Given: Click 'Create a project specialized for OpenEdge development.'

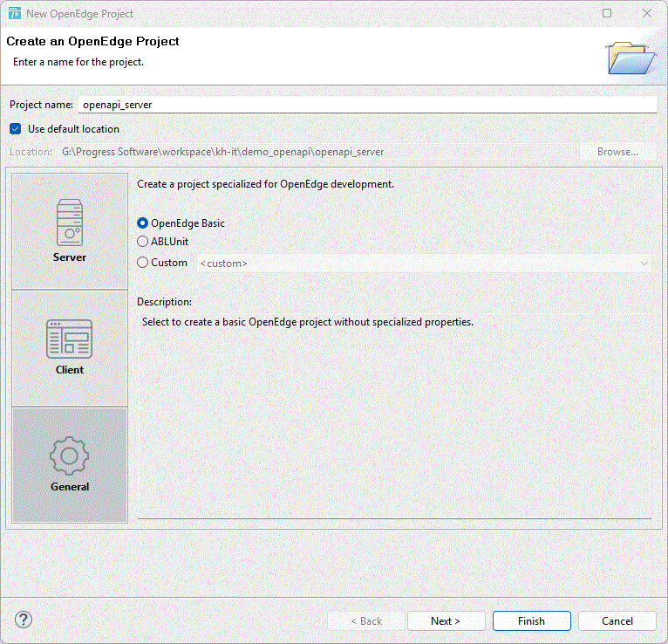Looking at the screenshot, I should (265, 184).
